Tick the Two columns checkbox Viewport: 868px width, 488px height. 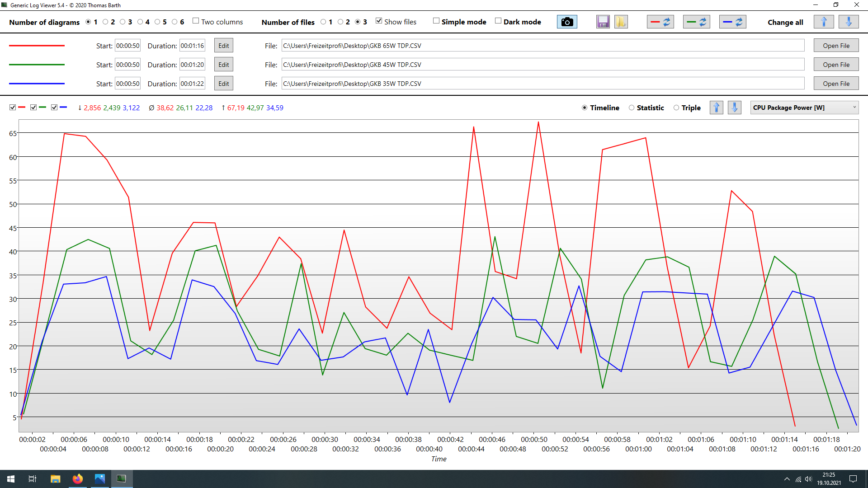pyautogui.click(x=196, y=21)
